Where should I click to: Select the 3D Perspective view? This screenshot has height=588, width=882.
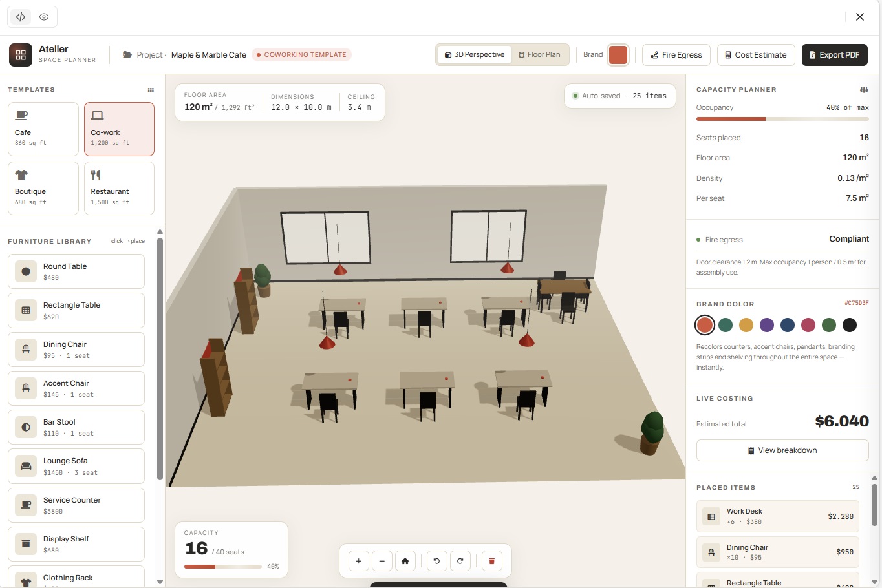coord(475,55)
